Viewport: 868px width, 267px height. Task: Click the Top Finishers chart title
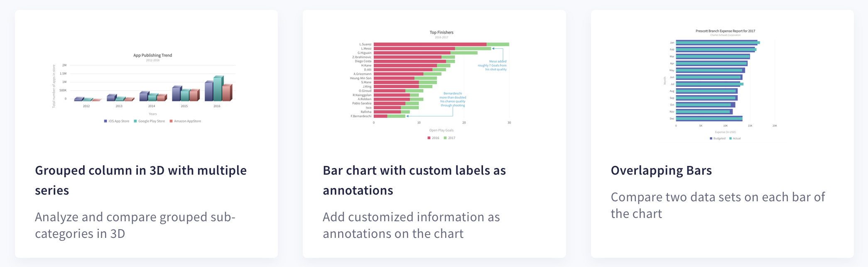[x=441, y=32]
